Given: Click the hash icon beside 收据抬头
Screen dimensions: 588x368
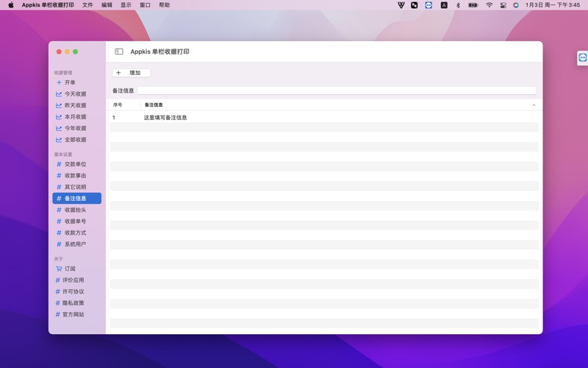Looking at the screenshot, I should pos(59,210).
